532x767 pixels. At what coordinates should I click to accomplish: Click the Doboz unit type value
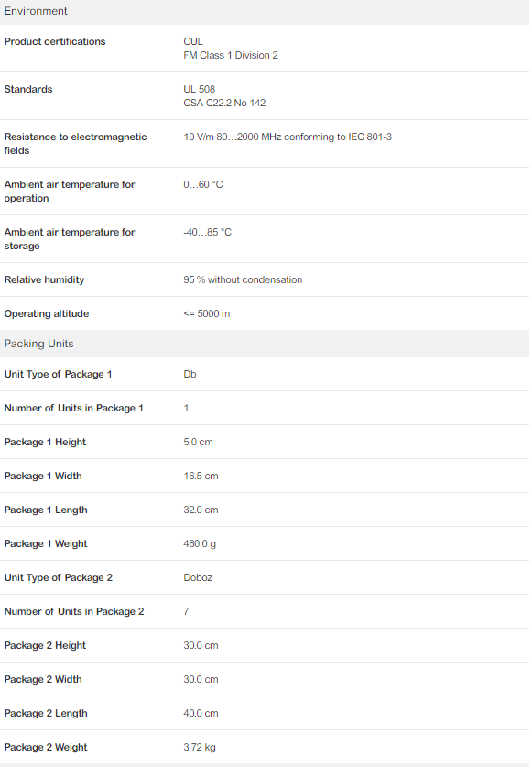point(198,577)
